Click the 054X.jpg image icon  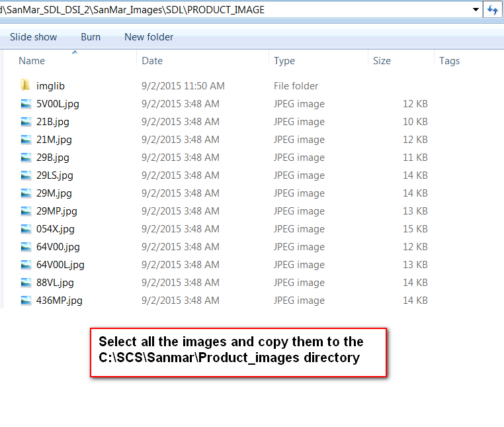[26, 228]
